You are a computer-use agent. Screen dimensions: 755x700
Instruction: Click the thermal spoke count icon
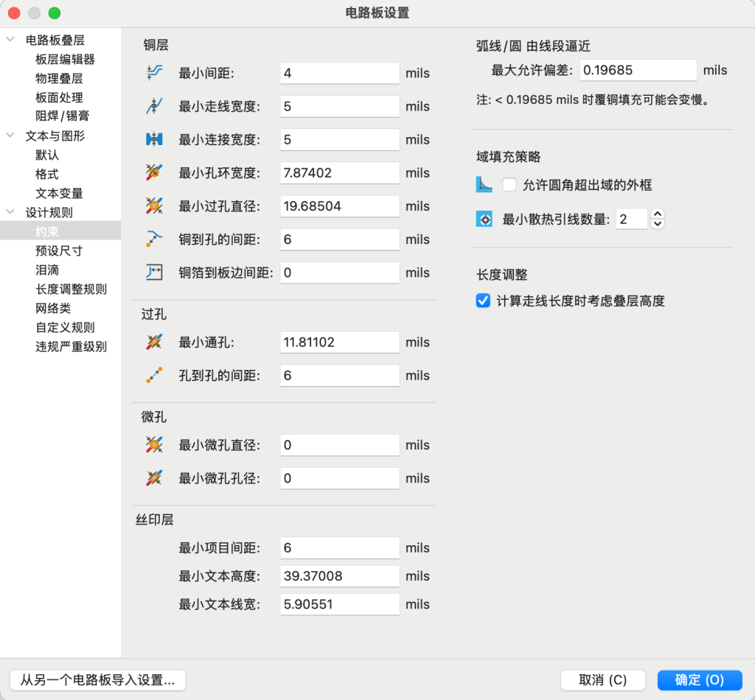point(484,220)
